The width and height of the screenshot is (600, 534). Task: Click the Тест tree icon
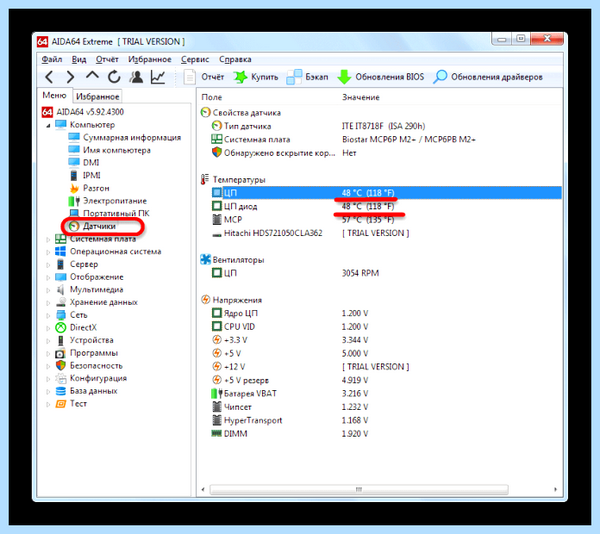[60, 404]
